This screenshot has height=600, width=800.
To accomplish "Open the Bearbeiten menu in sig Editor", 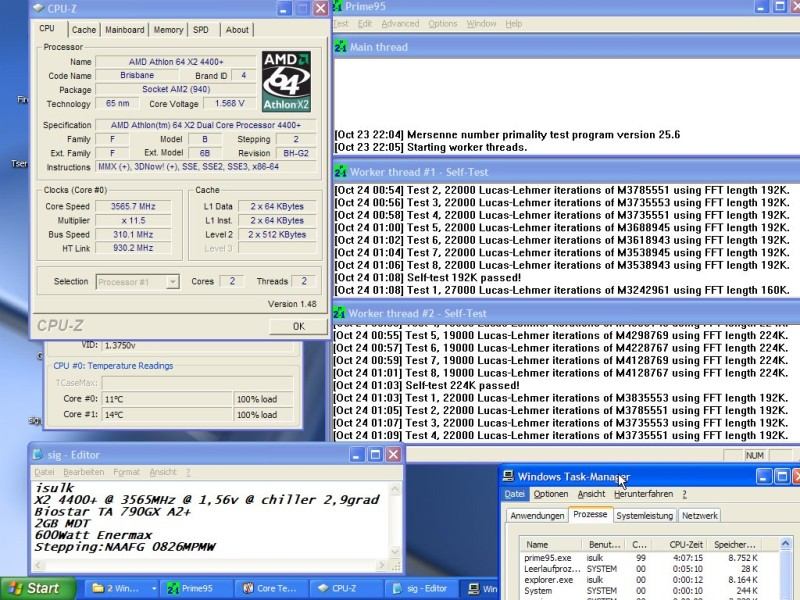I will 84,472.
